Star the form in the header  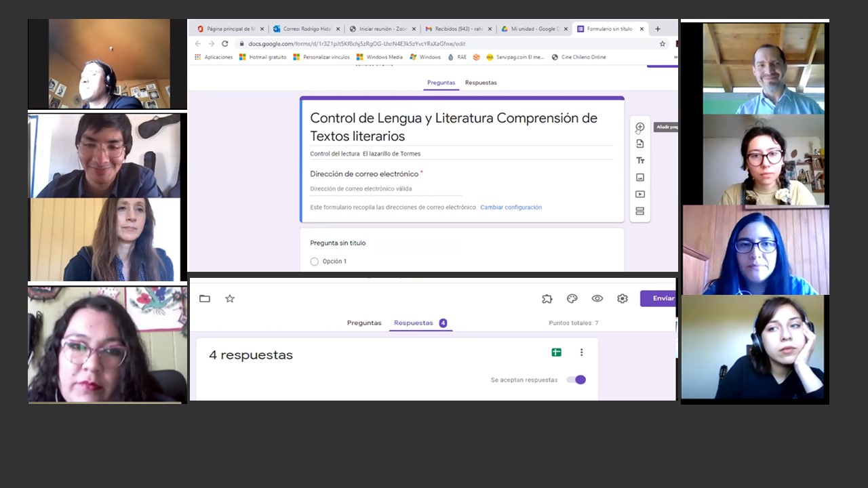click(x=230, y=299)
